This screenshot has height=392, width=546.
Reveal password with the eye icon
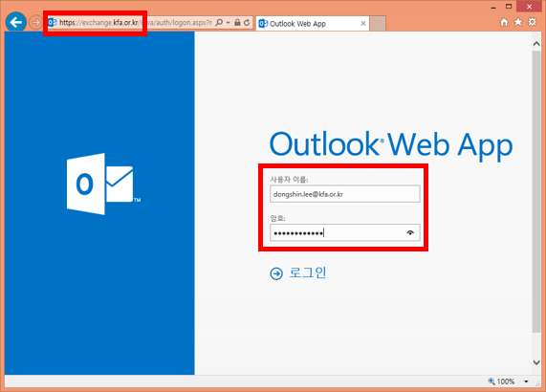tap(410, 232)
